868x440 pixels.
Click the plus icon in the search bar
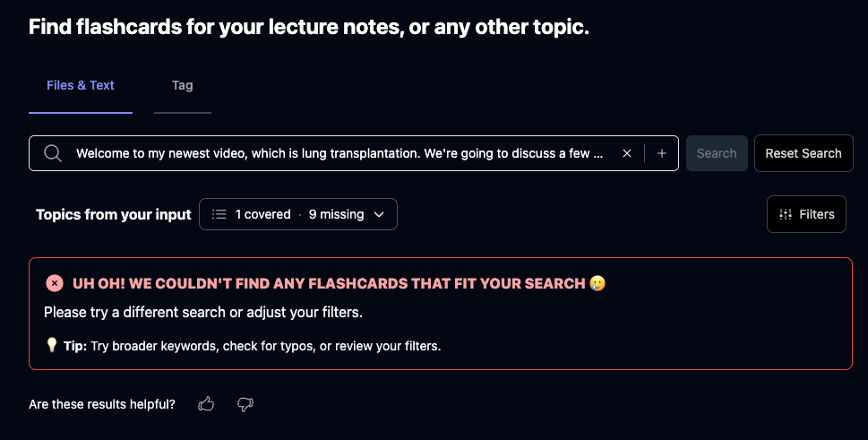661,153
